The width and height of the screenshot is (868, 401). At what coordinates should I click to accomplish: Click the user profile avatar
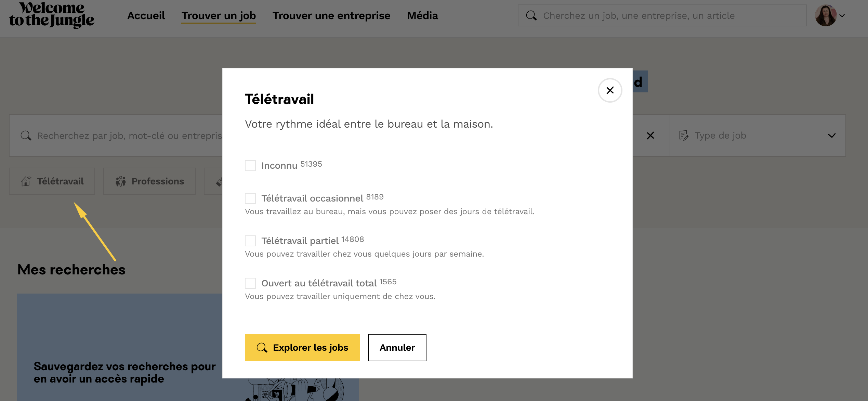825,15
